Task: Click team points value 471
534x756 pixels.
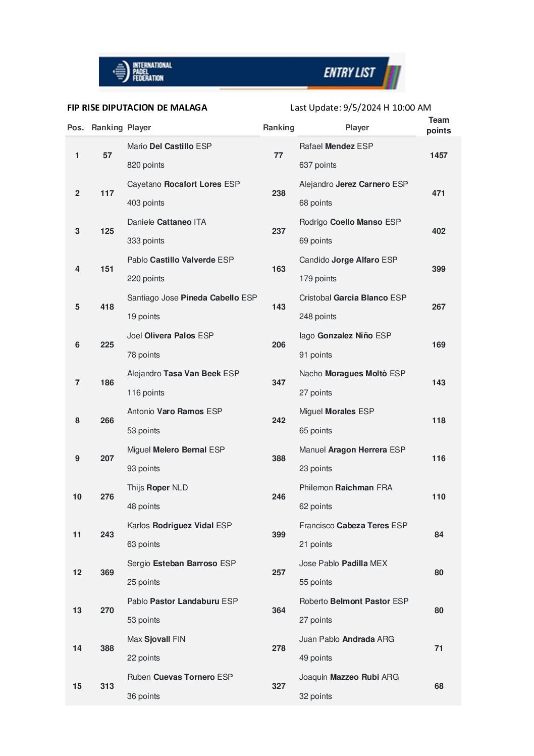Action: click(x=439, y=193)
